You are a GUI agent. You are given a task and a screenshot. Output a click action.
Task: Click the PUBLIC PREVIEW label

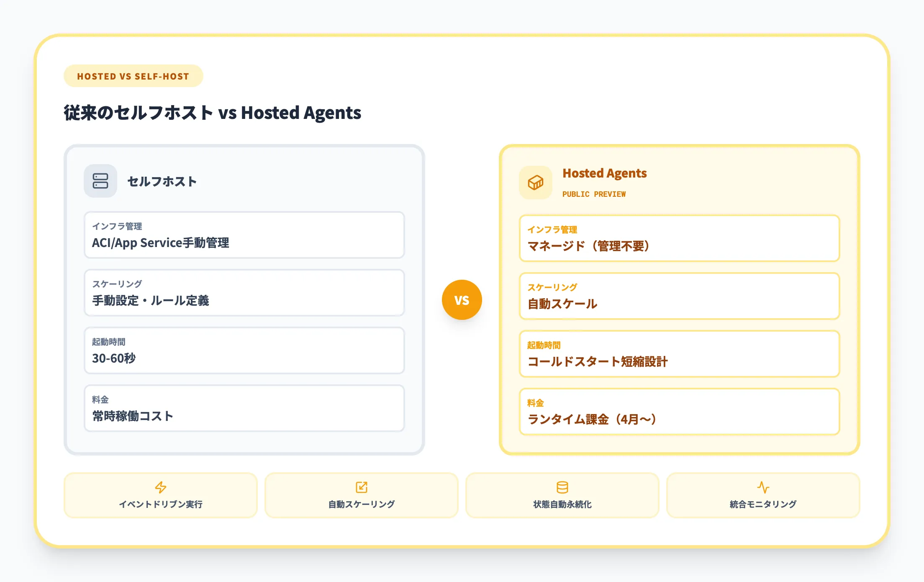point(594,194)
